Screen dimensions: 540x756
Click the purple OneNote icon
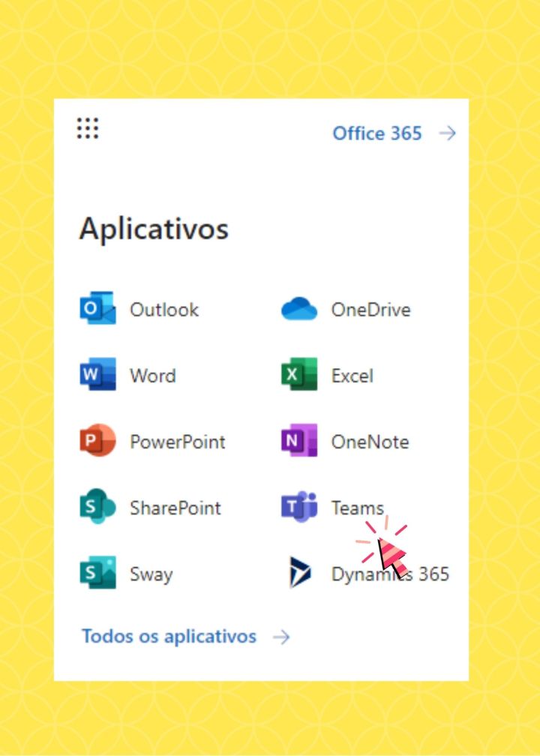pos(299,441)
